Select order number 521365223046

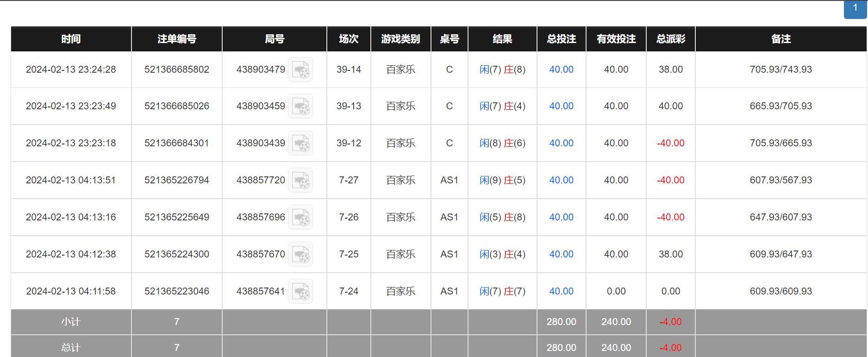(x=177, y=291)
